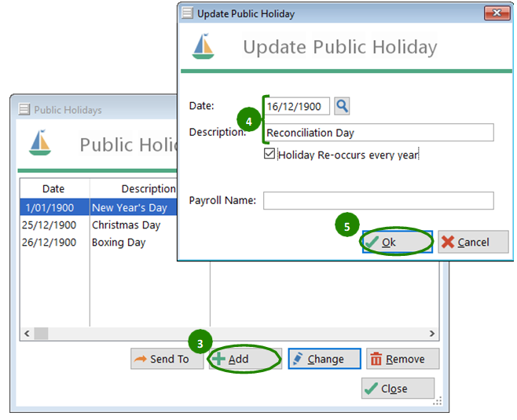
Task: Click the sailboat logo in Update Public Holiday
Action: [203, 46]
